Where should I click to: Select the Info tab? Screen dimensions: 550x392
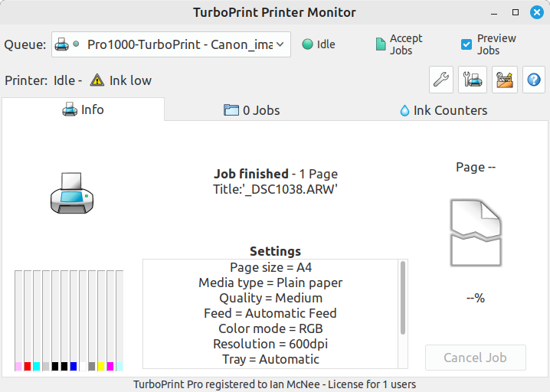point(83,109)
